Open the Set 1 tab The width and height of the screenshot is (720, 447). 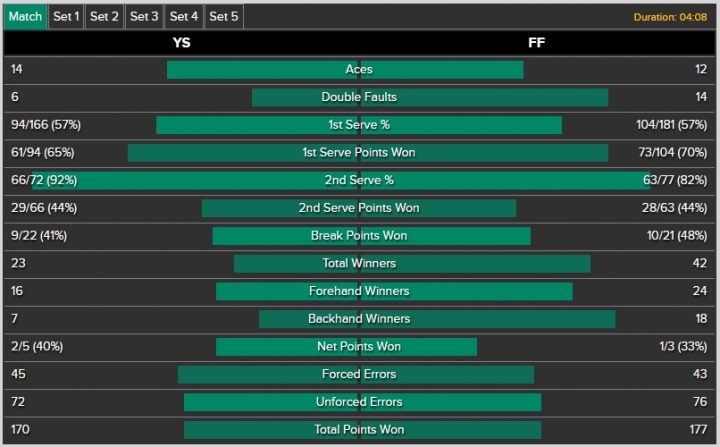(66, 17)
